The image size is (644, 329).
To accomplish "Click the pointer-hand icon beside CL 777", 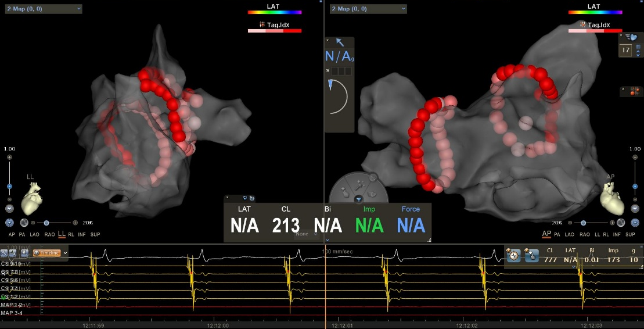I will [x=531, y=255].
